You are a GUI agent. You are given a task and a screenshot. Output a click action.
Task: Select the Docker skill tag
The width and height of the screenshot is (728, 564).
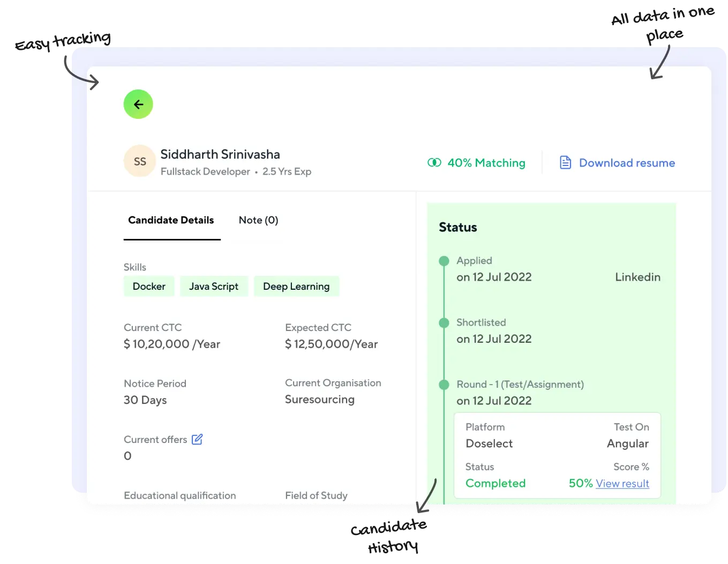click(149, 287)
